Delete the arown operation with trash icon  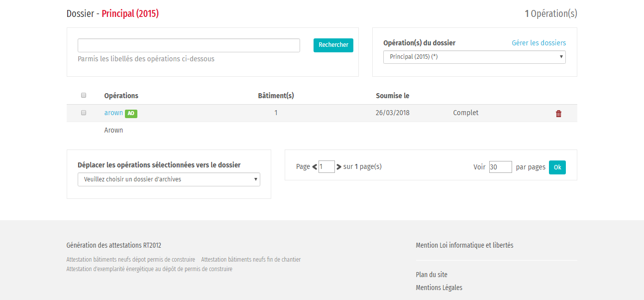point(558,114)
